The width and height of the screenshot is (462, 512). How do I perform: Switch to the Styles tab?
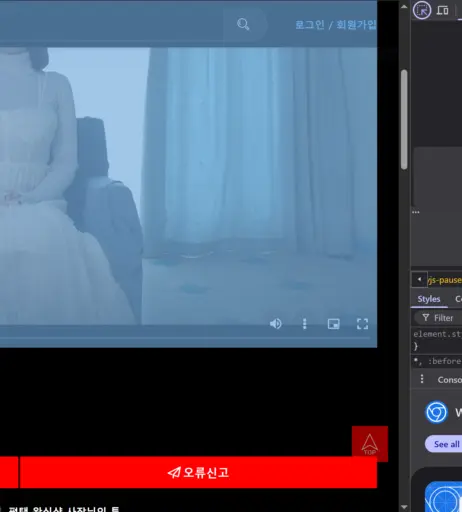pyautogui.click(x=429, y=299)
